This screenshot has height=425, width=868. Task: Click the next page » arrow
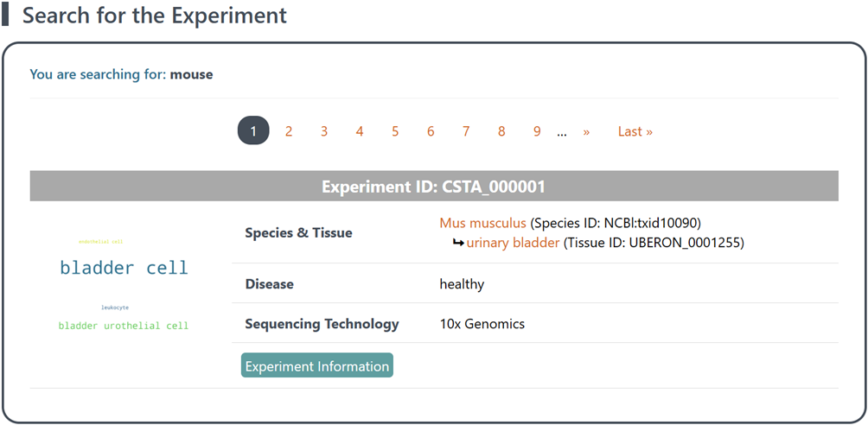tap(586, 131)
